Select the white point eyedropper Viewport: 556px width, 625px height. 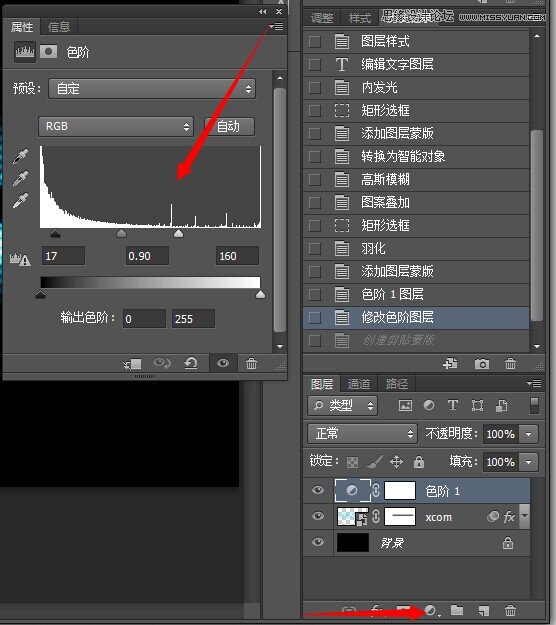pyautogui.click(x=20, y=200)
